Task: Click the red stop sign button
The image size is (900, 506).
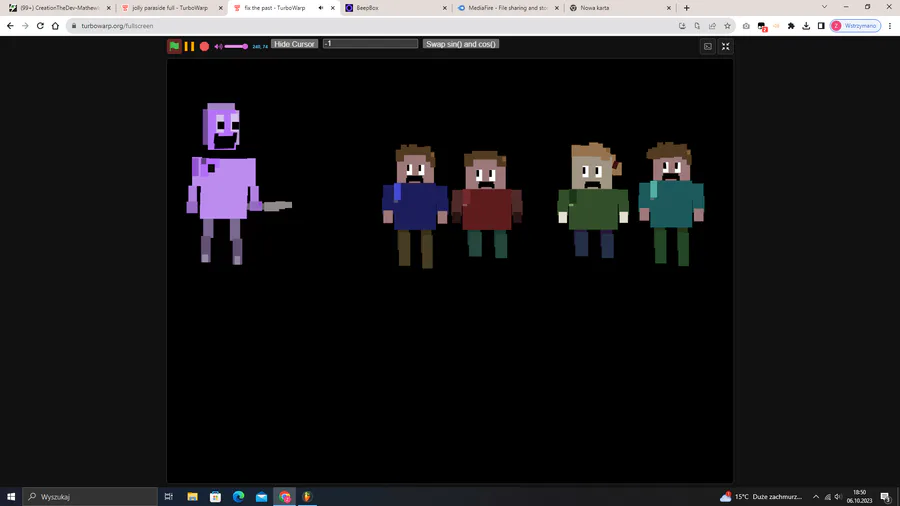Action: (204, 46)
